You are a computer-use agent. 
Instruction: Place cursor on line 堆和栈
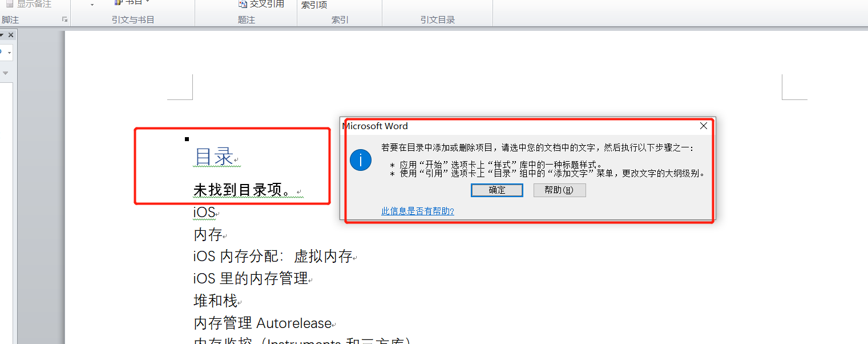tap(215, 301)
